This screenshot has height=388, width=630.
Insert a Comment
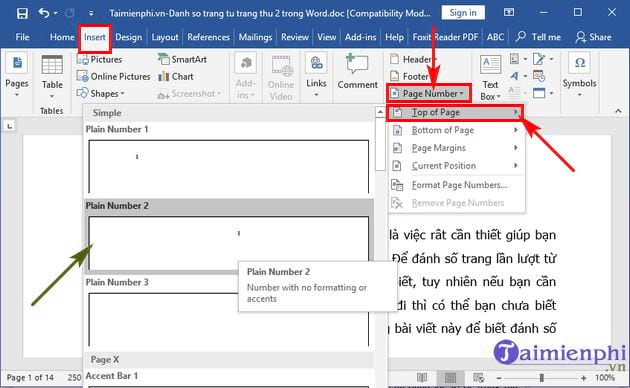click(358, 71)
